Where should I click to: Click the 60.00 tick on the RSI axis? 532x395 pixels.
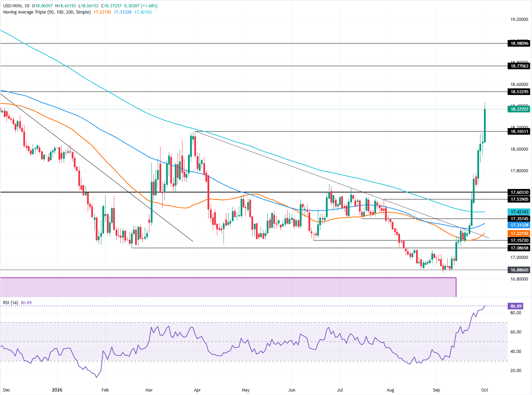pos(516,332)
